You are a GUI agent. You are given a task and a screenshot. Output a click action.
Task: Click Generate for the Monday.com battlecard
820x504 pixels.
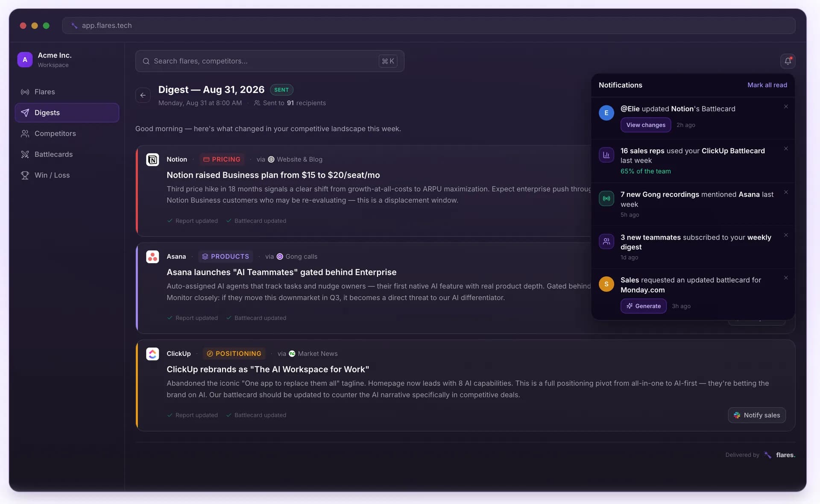[x=643, y=306]
